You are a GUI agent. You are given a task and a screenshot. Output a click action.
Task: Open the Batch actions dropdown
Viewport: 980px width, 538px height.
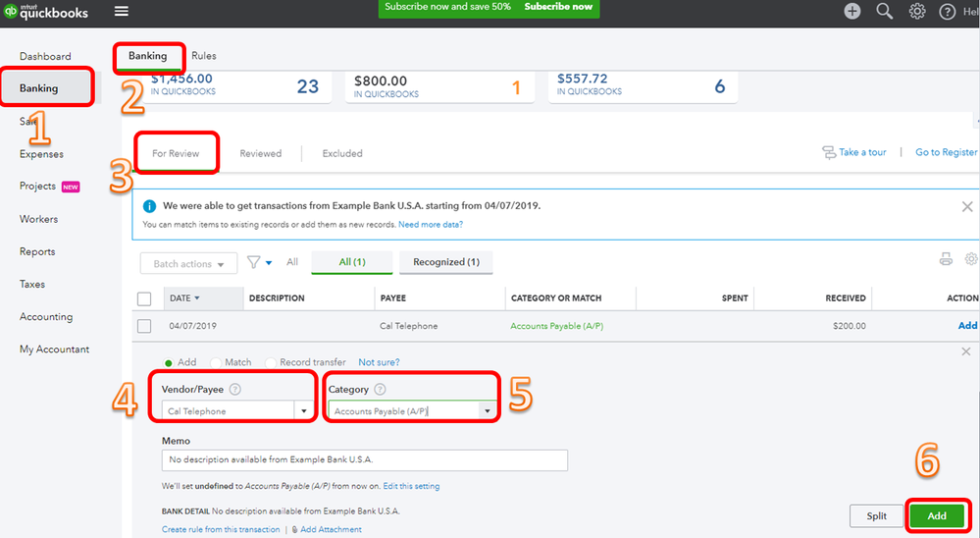point(188,263)
